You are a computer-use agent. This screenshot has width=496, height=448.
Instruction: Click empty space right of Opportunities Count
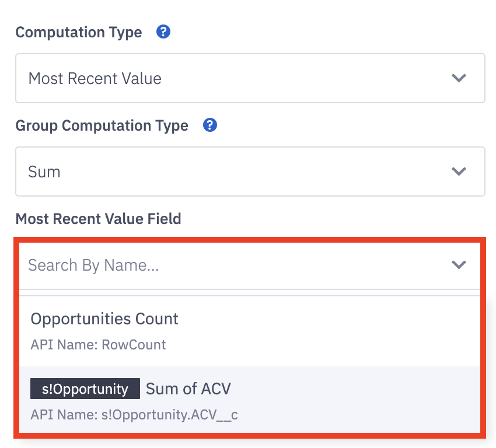coord(338,320)
